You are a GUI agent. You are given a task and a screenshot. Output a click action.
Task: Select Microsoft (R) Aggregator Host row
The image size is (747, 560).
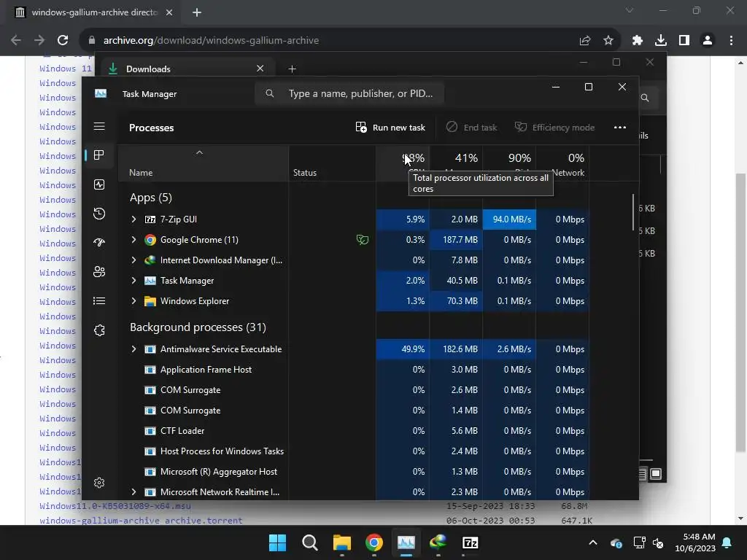pos(354,472)
